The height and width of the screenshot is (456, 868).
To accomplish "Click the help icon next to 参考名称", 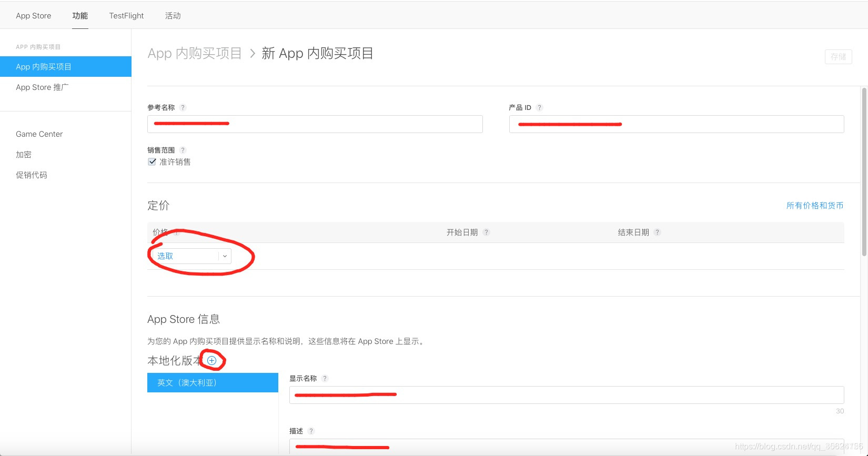I will [x=183, y=107].
